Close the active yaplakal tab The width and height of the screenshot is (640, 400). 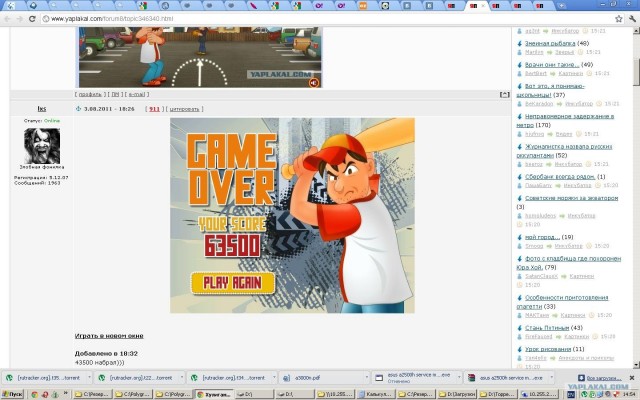[484, 6]
